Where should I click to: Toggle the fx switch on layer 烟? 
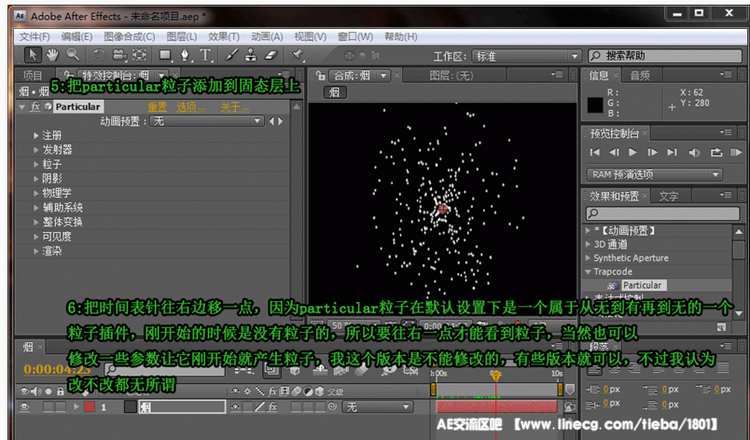point(273,407)
